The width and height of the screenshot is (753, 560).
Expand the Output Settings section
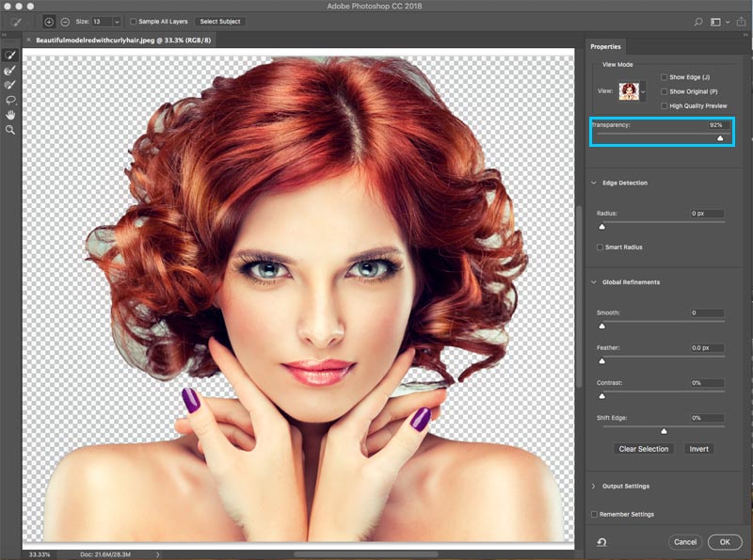pos(594,486)
